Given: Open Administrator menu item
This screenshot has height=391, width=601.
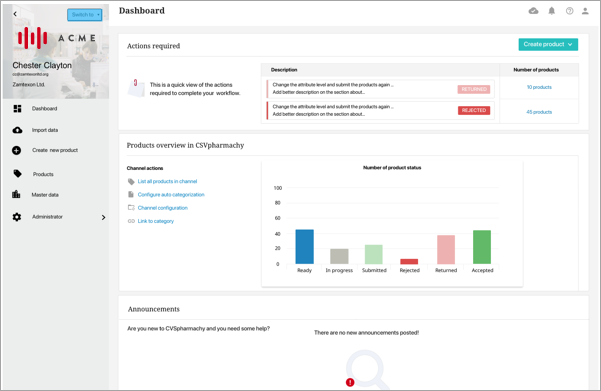Looking at the screenshot, I should [x=47, y=217].
